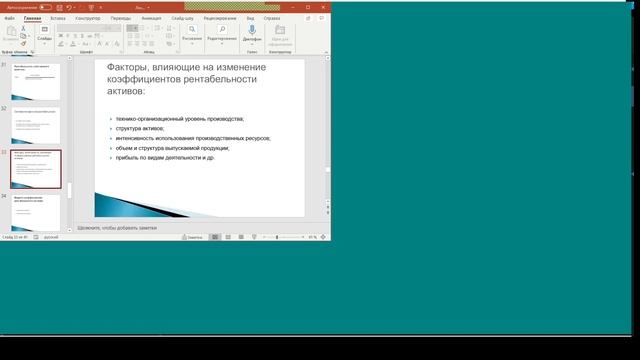Open the Анимация ribbon tab
Screen dimensions: 640x360
coord(151,18)
